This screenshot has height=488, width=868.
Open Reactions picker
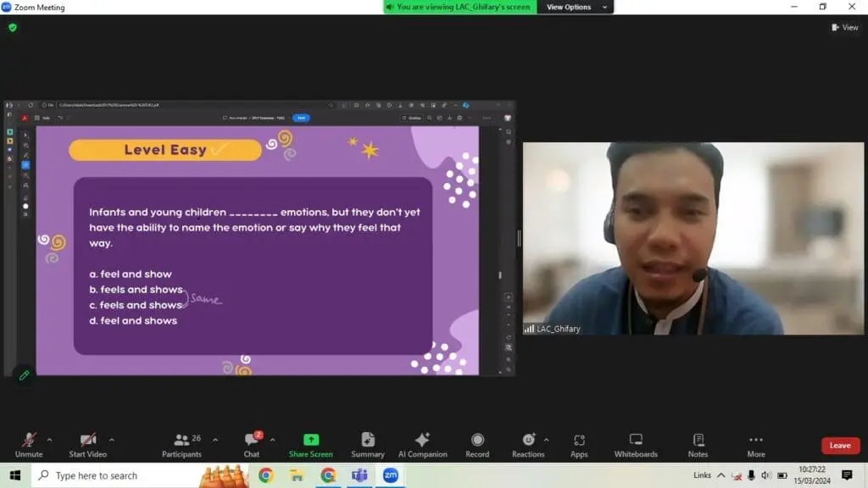point(528,444)
